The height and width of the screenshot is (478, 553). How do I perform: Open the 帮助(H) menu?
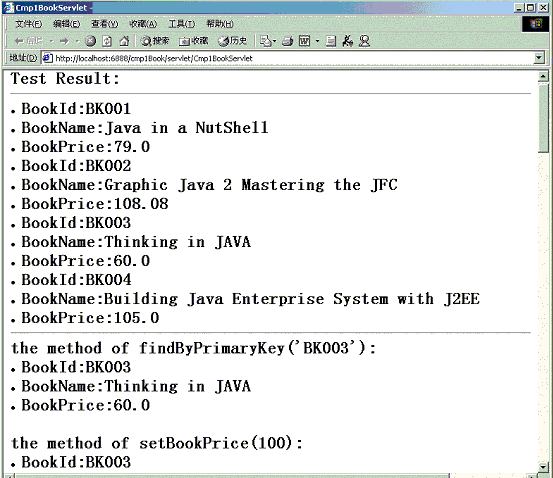(x=220, y=24)
